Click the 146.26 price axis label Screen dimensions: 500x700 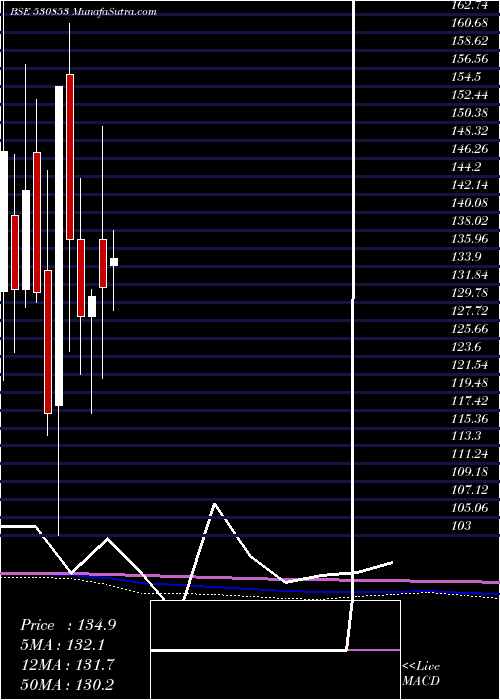pos(470,149)
